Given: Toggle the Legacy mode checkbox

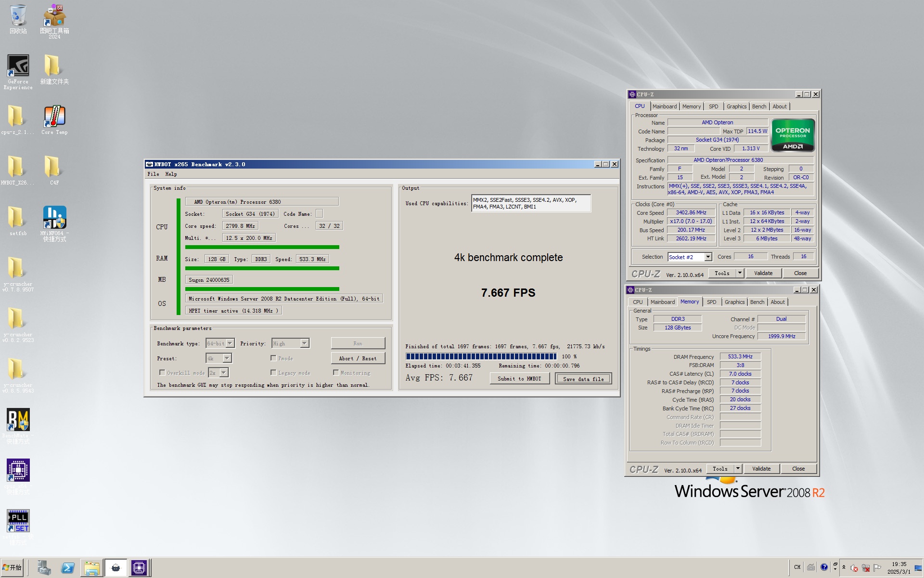Looking at the screenshot, I should [273, 373].
